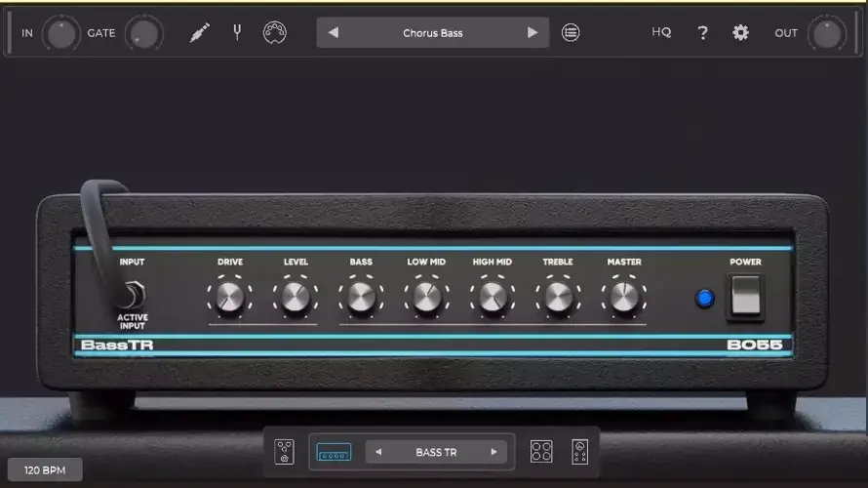This screenshot has width=868, height=488.
Task: Toggle the ACTIVE INPUT jack switch
Action: (133, 295)
